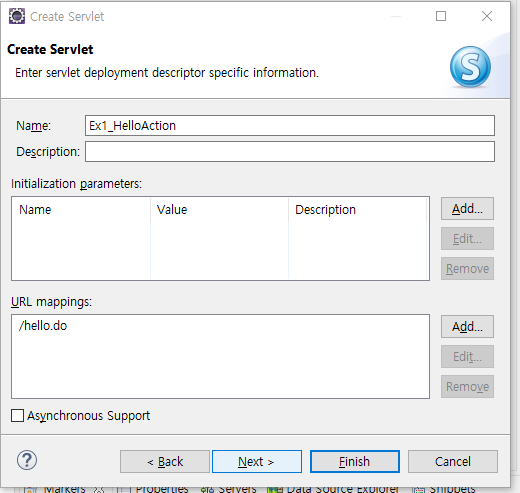The height and width of the screenshot is (493, 520).
Task: Focus the Description input field
Action: pyautogui.click(x=290, y=152)
